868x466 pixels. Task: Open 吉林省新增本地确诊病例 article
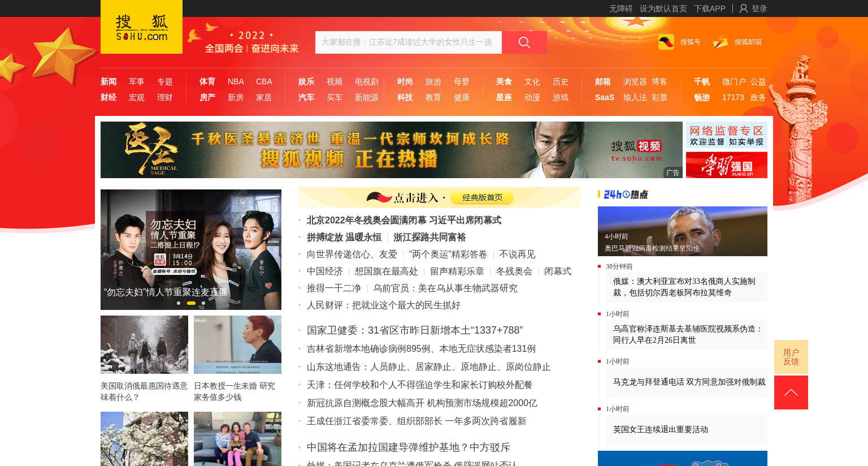[421, 348]
